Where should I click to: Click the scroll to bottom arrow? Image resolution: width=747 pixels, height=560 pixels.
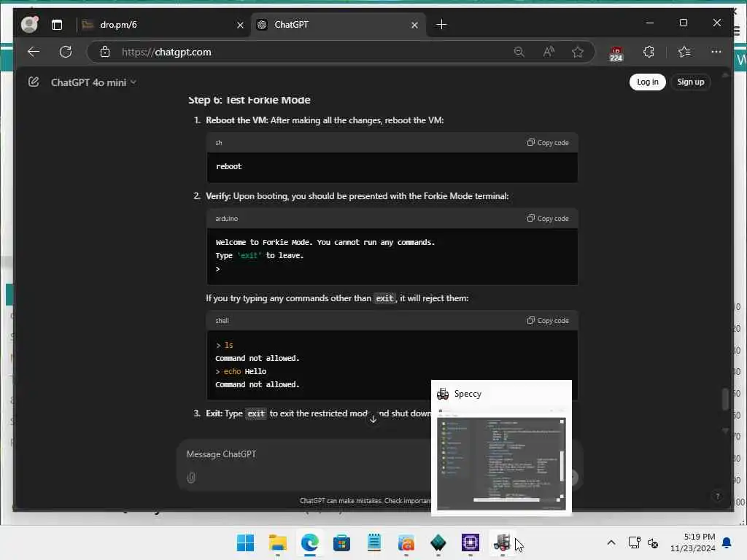pyautogui.click(x=373, y=419)
